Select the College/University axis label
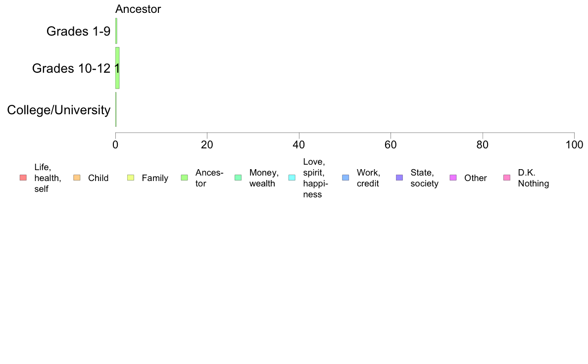The image size is (588, 364). tap(59, 110)
